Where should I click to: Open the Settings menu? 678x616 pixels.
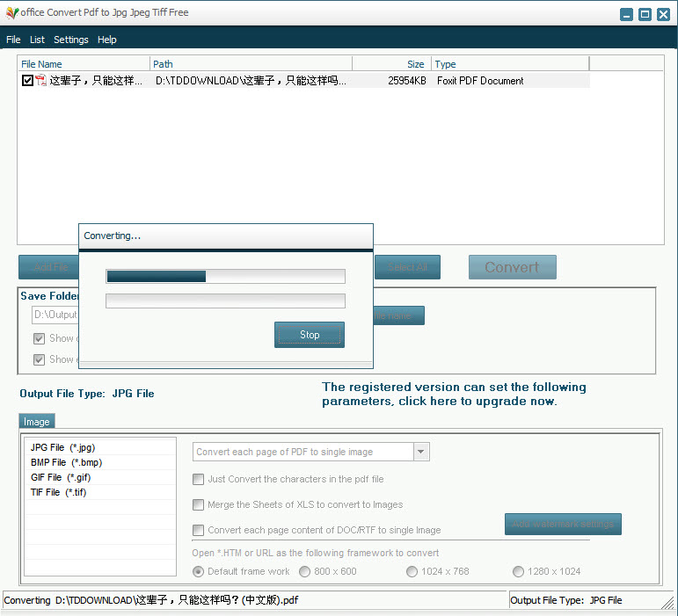71,40
